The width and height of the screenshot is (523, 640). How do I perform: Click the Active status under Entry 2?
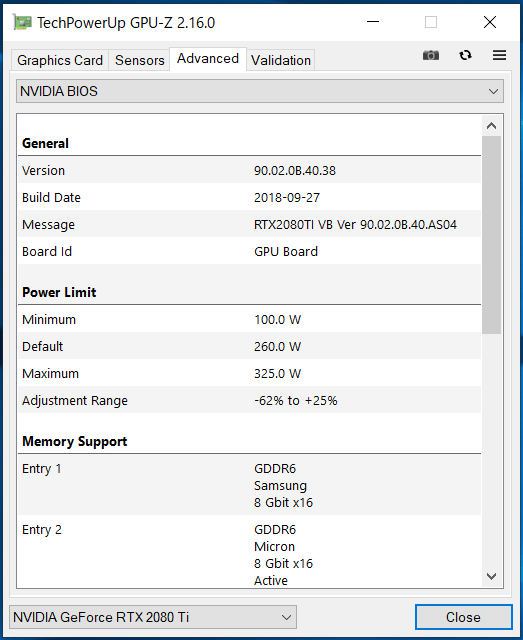271,580
